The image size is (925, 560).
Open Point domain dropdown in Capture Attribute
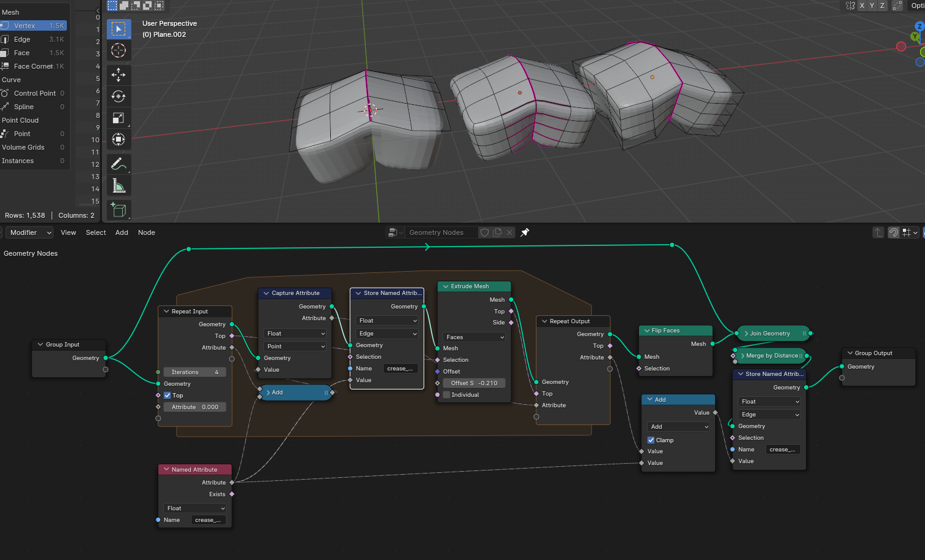296,347
